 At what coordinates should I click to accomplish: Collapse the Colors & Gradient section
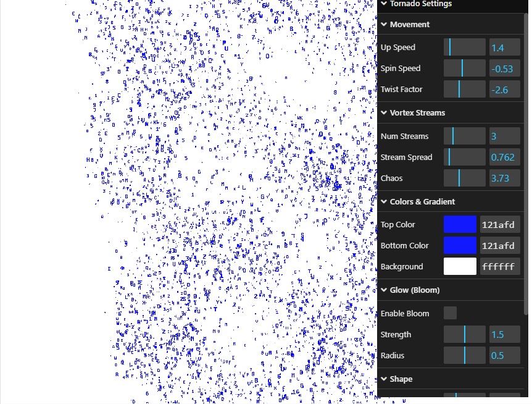422,201
